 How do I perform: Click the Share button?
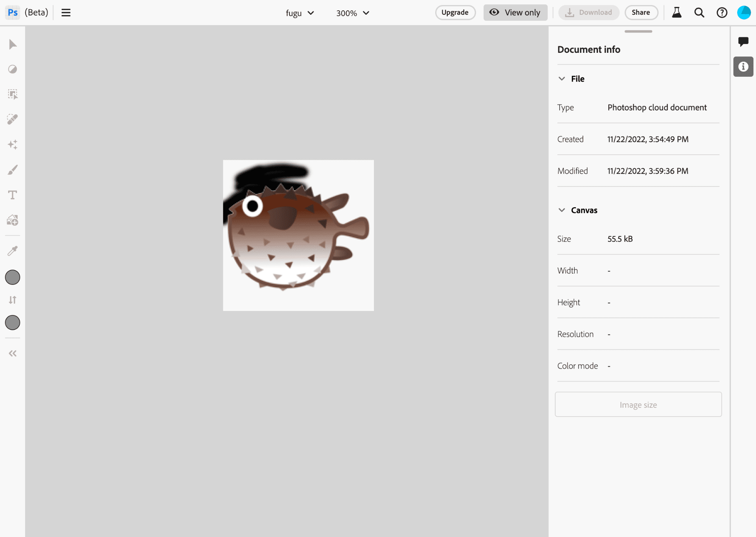tap(639, 12)
